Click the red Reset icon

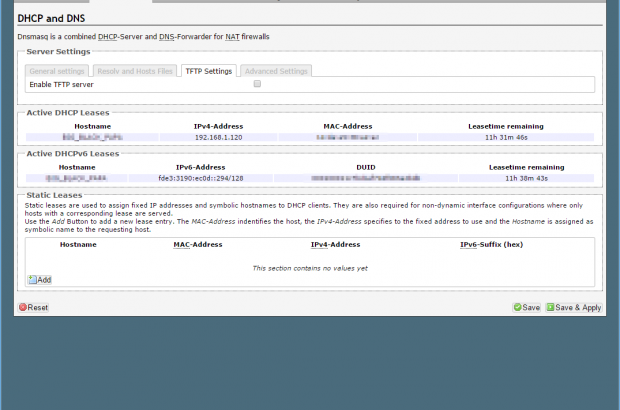(x=22, y=308)
